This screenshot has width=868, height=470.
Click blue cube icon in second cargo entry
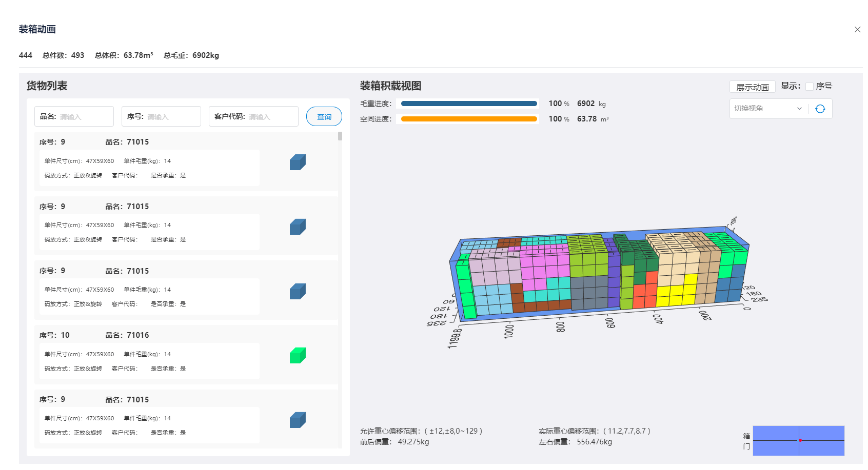pos(298,227)
